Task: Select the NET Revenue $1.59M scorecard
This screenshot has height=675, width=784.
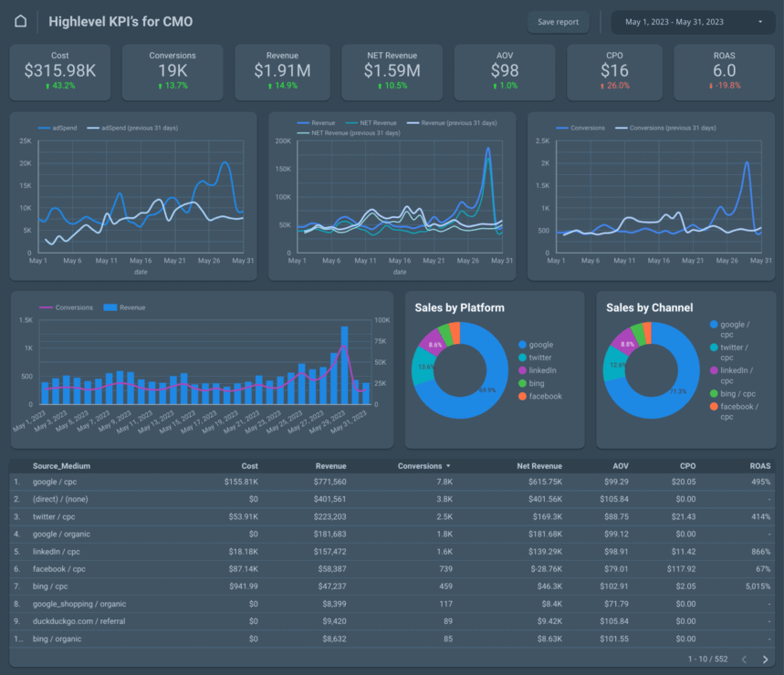Action: [x=392, y=72]
